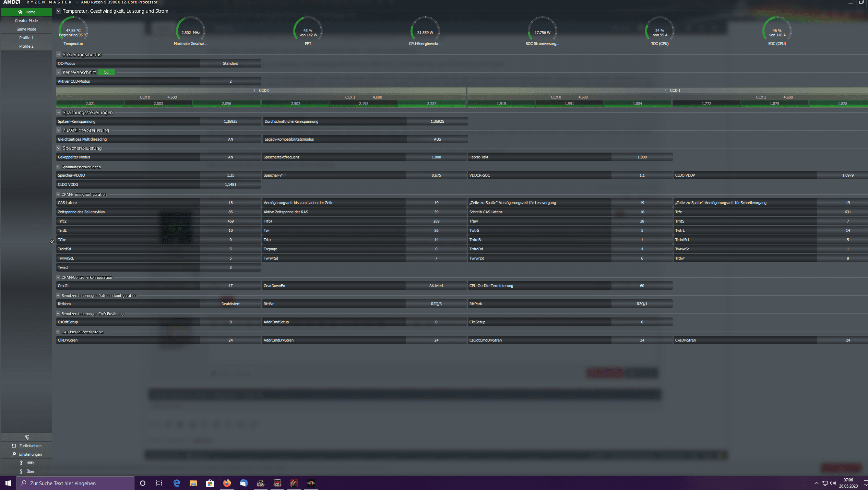Click the Temperatur gauge

tap(73, 31)
